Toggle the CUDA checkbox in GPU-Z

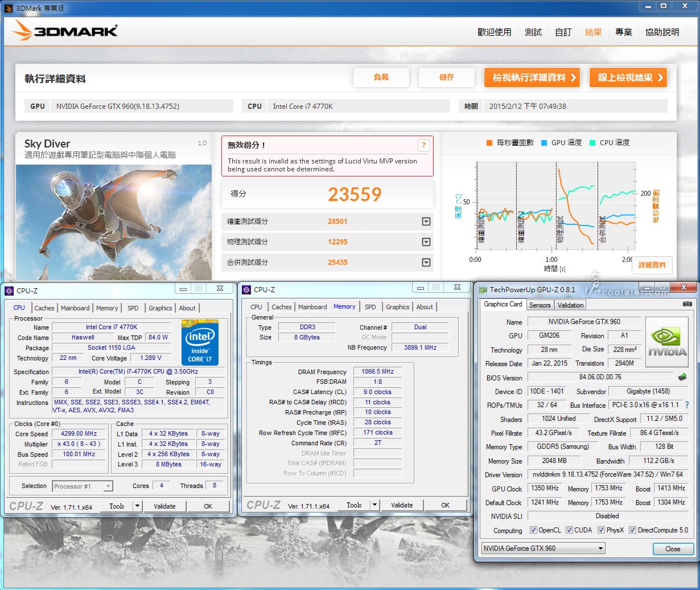[x=569, y=530]
